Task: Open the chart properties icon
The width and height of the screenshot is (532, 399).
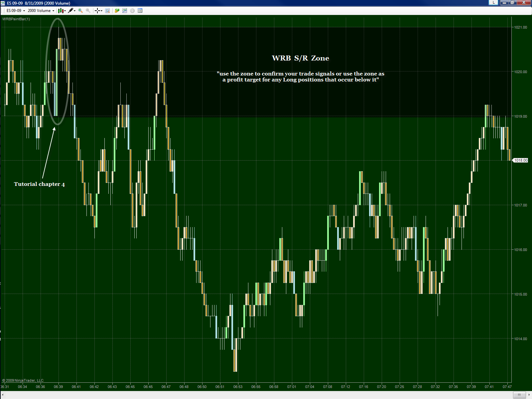Action: (140, 11)
